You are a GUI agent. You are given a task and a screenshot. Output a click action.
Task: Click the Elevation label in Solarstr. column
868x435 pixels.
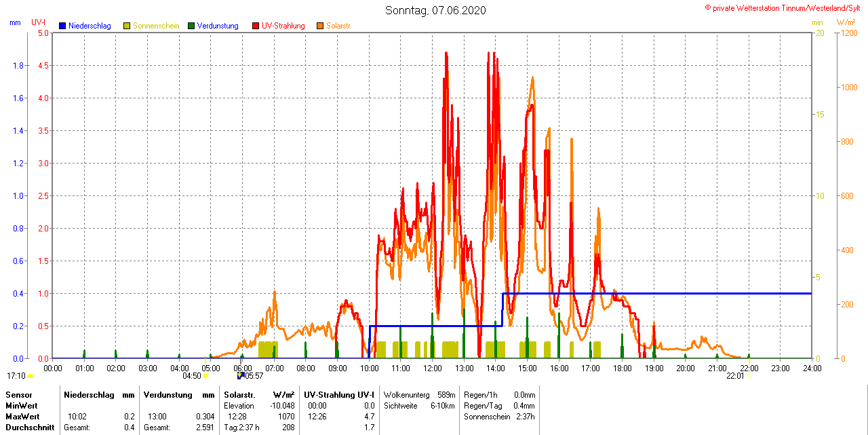coord(239,406)
